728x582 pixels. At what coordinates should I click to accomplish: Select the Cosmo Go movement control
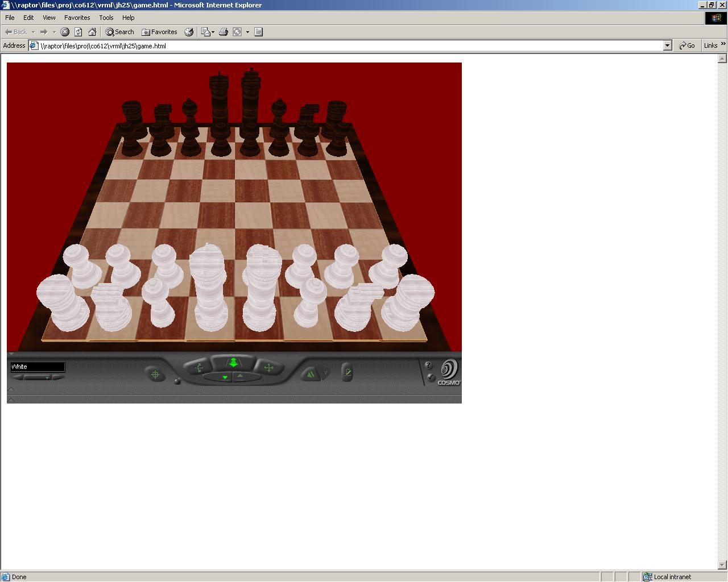(233, 362)
